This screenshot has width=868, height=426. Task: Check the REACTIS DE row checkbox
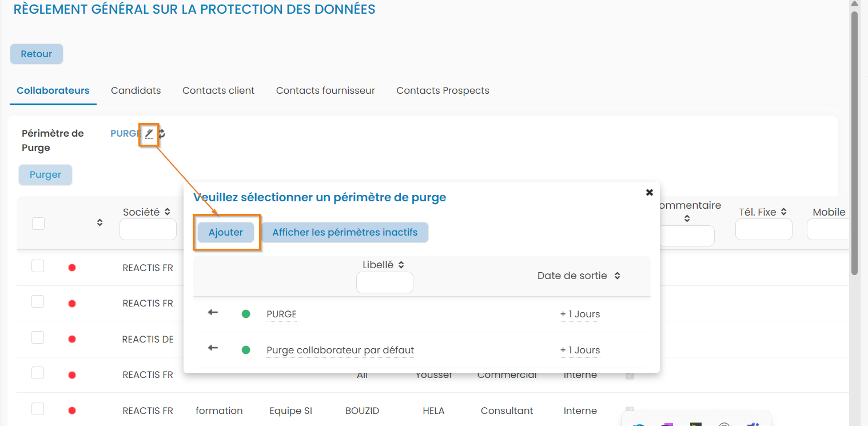[x=38, y=337]
